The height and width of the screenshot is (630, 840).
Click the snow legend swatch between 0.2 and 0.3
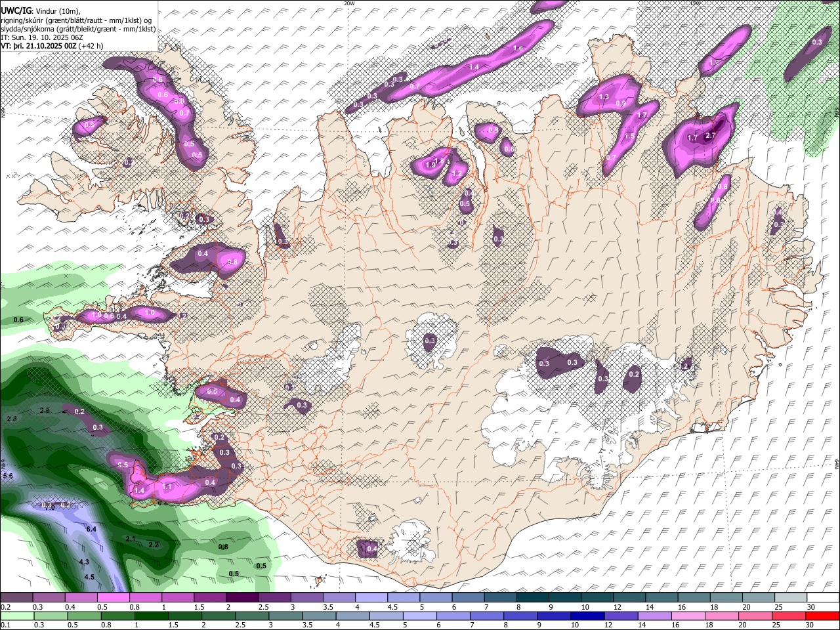click(16, 598)
